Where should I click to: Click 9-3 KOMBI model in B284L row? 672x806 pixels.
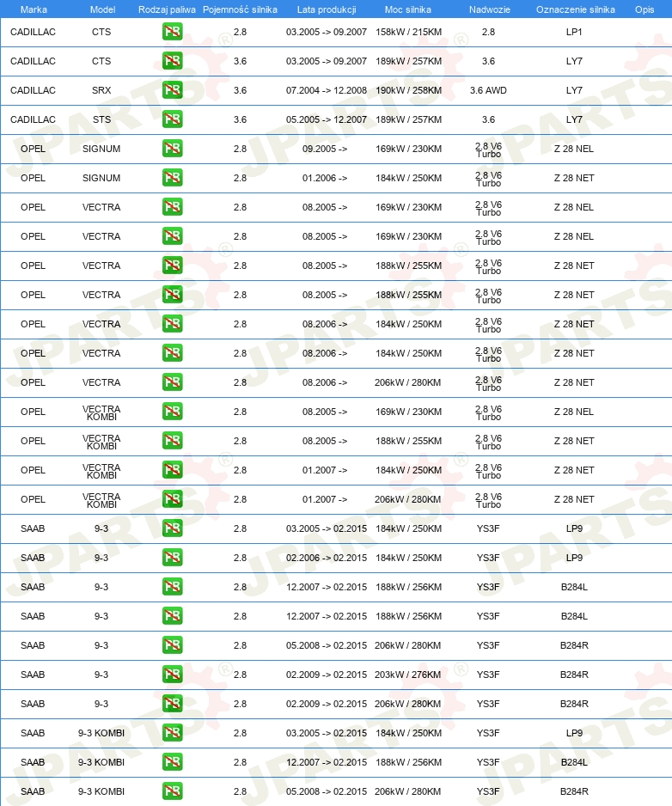101,762
